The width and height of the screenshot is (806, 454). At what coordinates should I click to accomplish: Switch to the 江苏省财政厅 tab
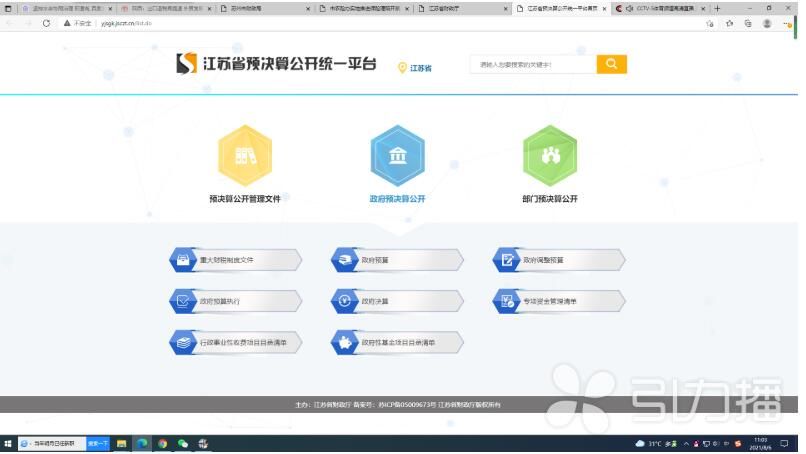pyautogui.click(x=463, y=8)
